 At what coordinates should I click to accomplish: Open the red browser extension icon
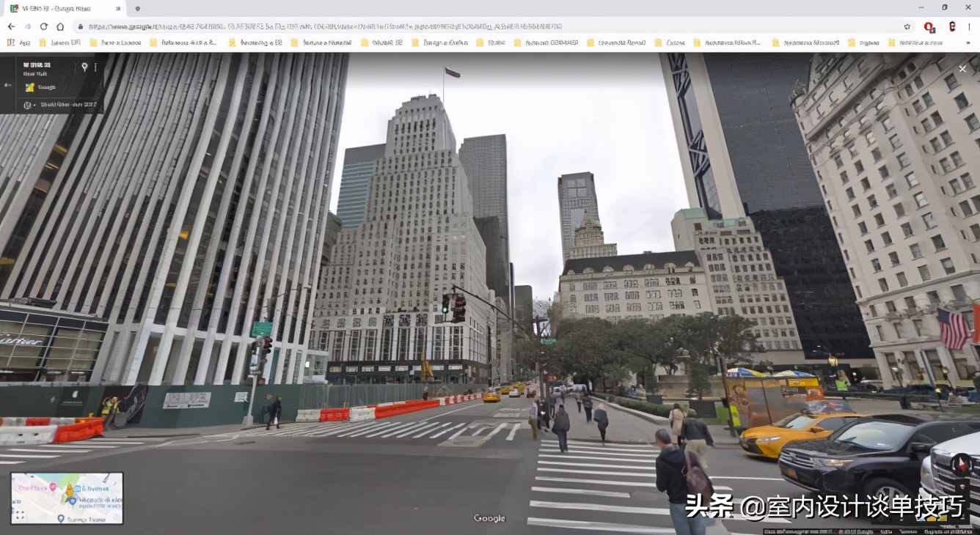click(x=929, y=27)
